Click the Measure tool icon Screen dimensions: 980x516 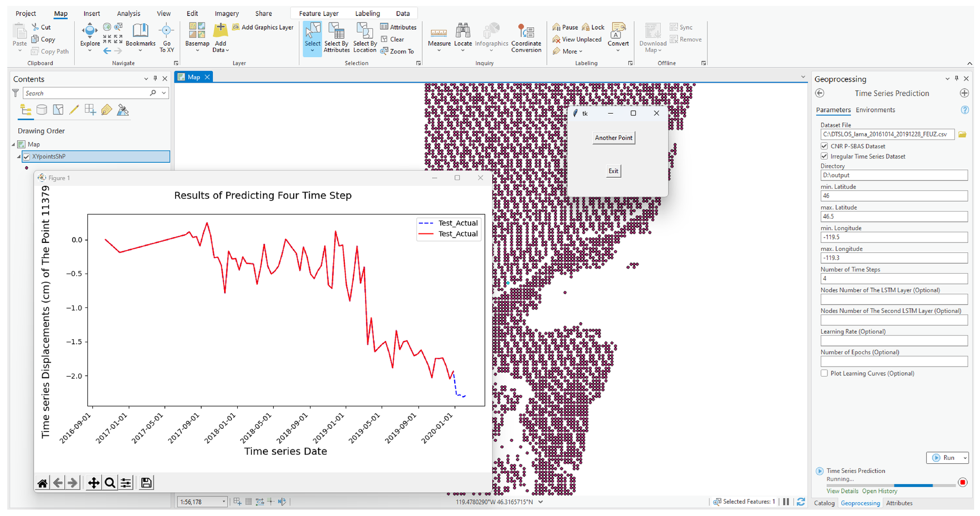pyautogui.click(x=438, y=33)
